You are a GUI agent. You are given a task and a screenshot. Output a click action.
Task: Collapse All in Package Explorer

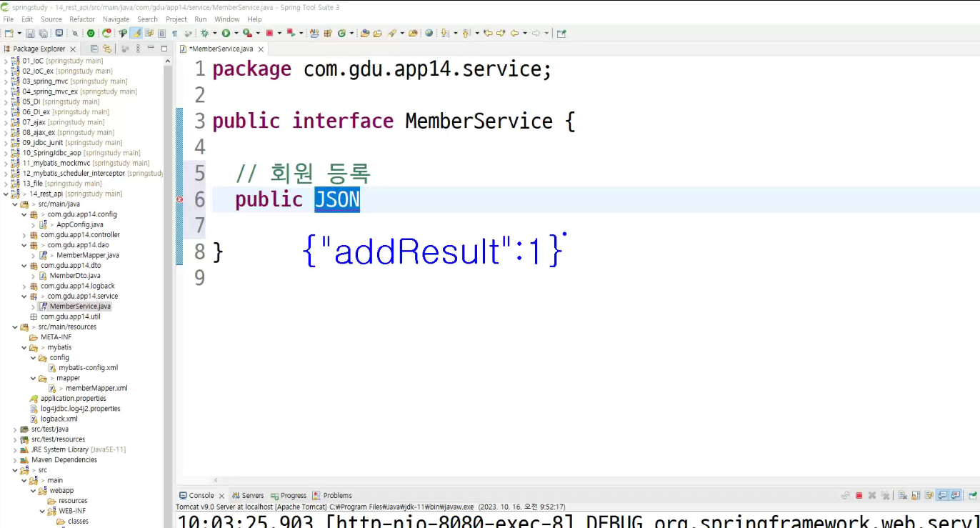point(94,49)
